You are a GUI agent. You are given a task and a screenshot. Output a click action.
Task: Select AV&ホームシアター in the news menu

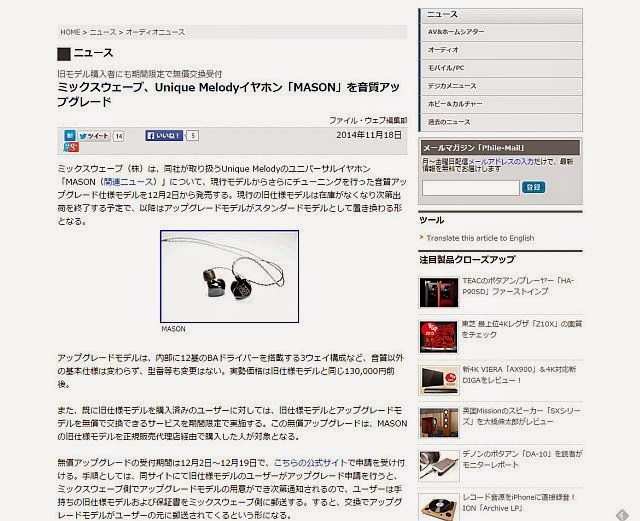[501, 32]
